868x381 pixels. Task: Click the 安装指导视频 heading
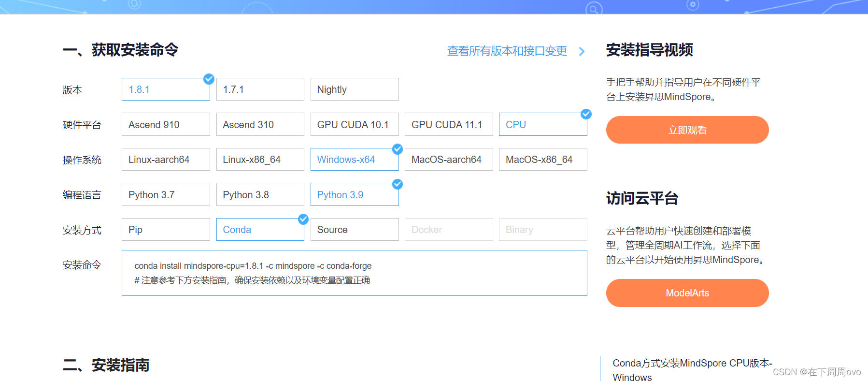pyautogui.click(x=650, y=50)
